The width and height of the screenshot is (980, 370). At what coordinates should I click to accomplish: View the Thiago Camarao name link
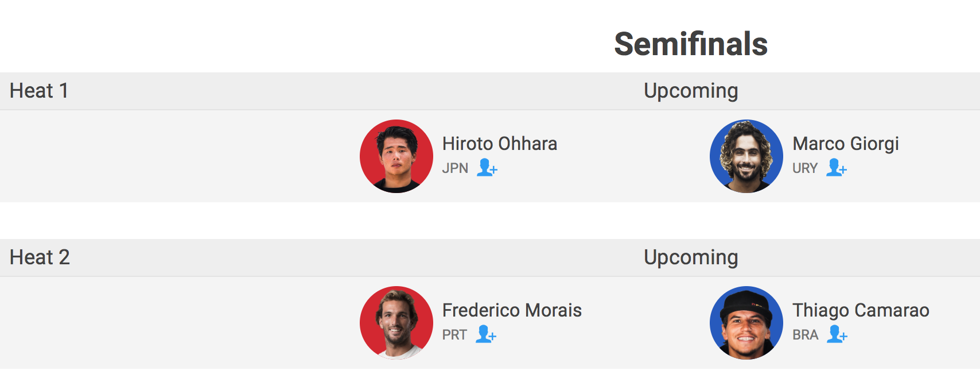(x=861, y=310)
